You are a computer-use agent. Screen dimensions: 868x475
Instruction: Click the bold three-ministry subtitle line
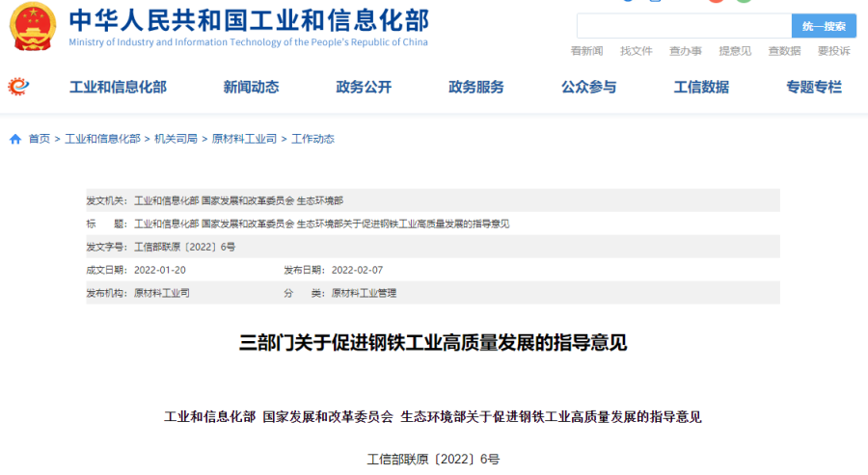tap(433, 417)
